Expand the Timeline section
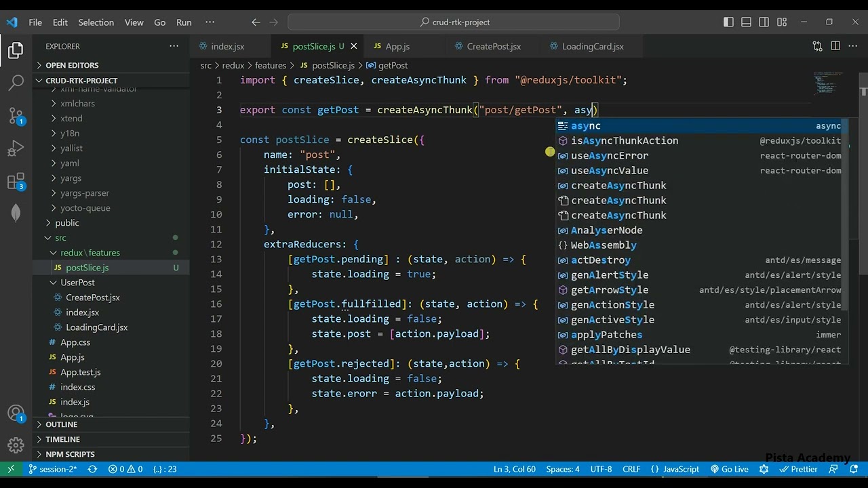The height and width of the screenshot is (488, 868). [111, 439]
